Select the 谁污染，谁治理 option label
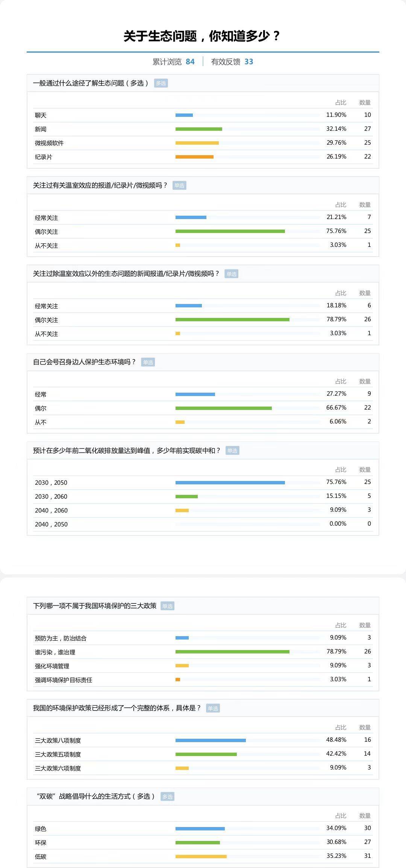This screenshot has height=868, width=406. coord(55,652)
